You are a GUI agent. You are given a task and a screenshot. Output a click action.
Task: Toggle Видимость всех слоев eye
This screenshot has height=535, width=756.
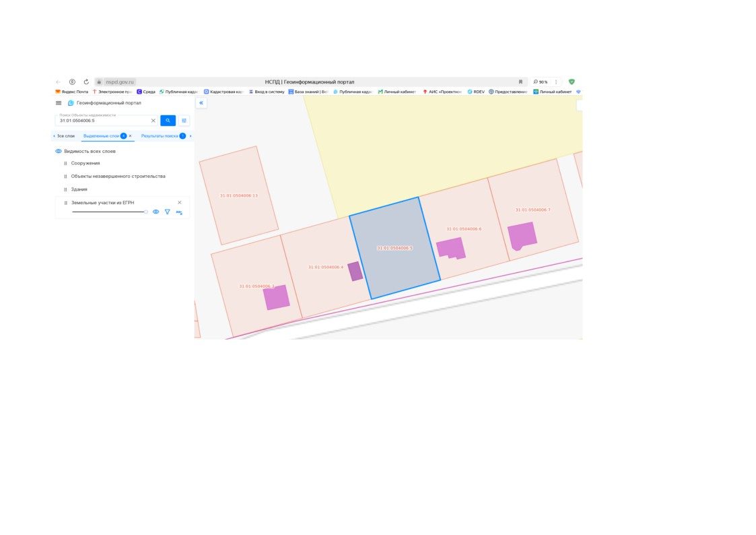59,151
